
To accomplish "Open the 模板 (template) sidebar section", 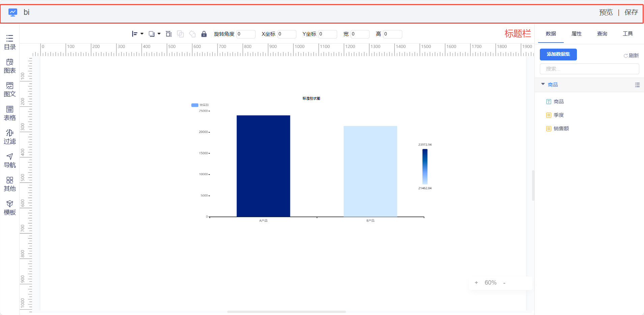I will click(x=10, y=208).
